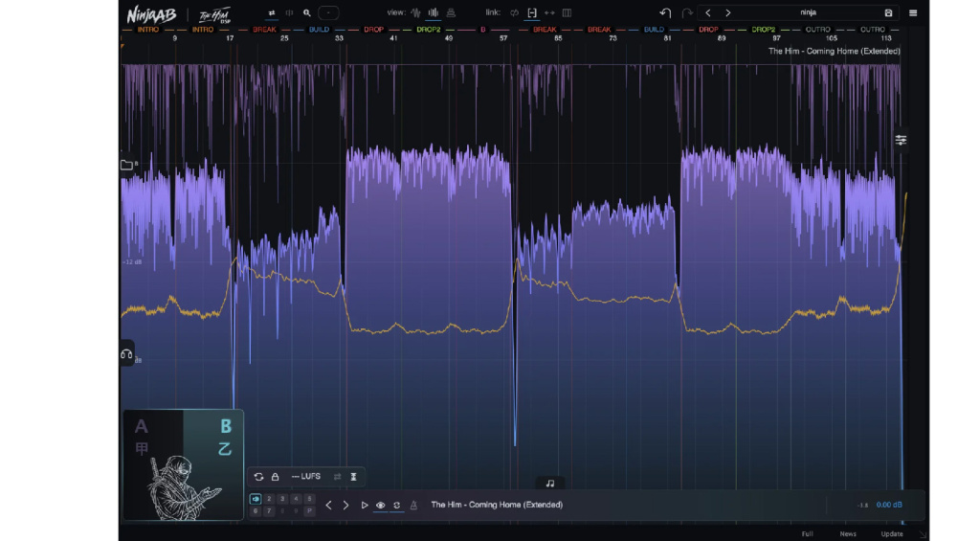This screenshot has height=541, width=980.
Task: Click the magnifier zoom icon
Action: tap(307, 12)
